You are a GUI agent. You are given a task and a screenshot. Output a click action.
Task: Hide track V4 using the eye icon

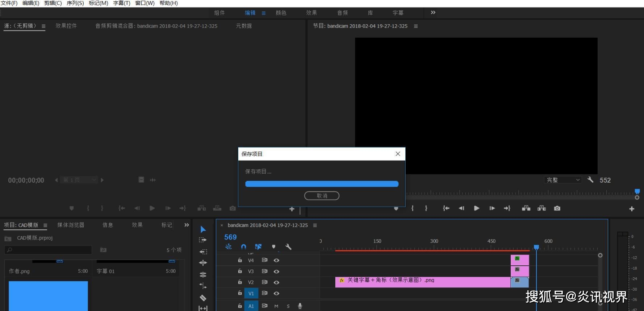[x=276, y=260]
